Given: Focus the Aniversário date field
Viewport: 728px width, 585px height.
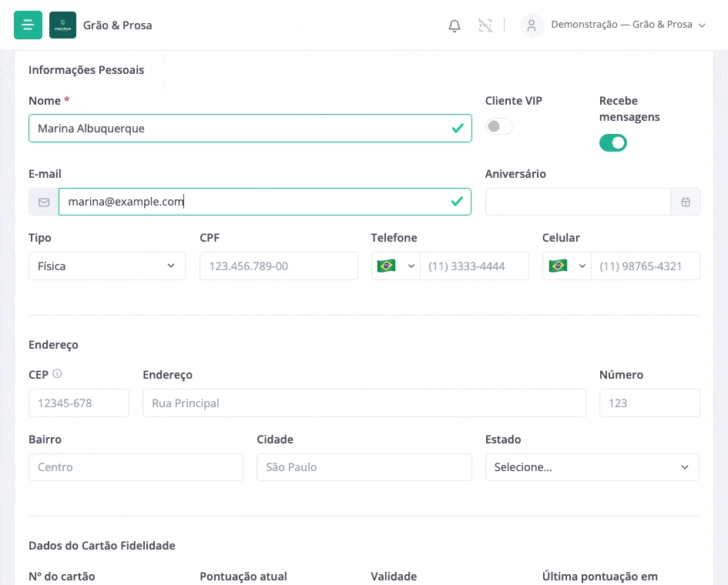Looking at the screenshot, I should click(x=578, y=202).
